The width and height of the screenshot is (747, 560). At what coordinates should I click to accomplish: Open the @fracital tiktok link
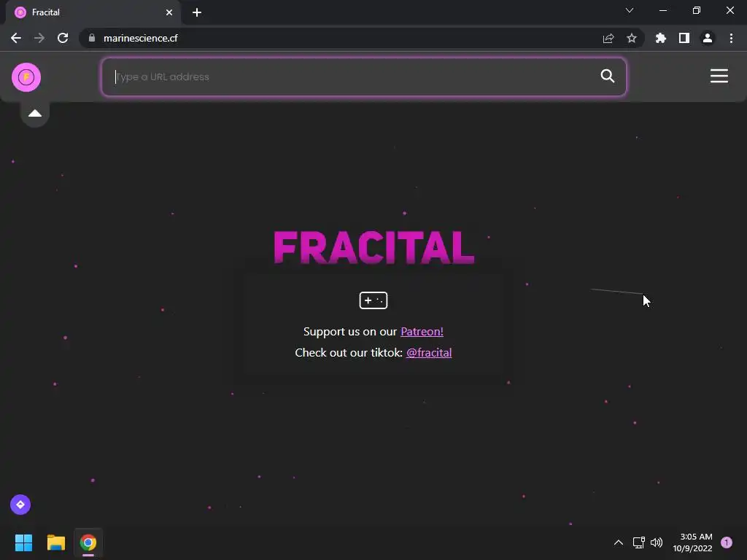[x=429, y=352]
